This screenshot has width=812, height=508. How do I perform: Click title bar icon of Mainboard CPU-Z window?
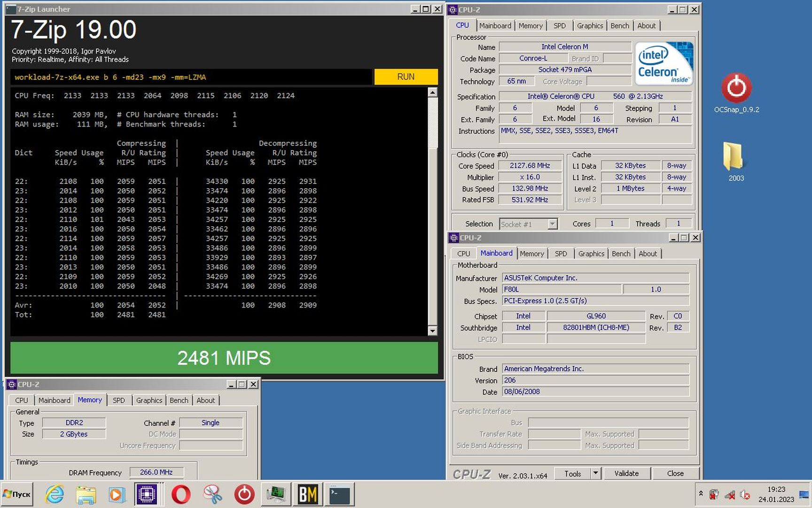tap(454, 238)
